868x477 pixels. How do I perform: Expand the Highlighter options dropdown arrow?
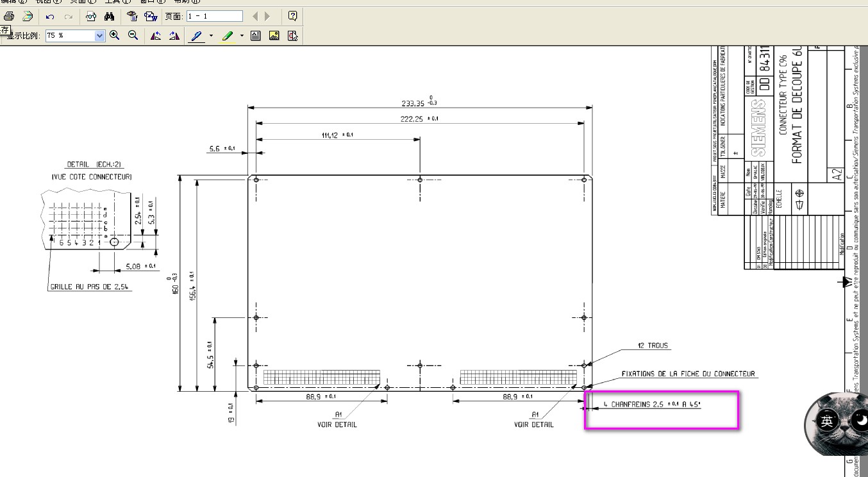point(242,36)
